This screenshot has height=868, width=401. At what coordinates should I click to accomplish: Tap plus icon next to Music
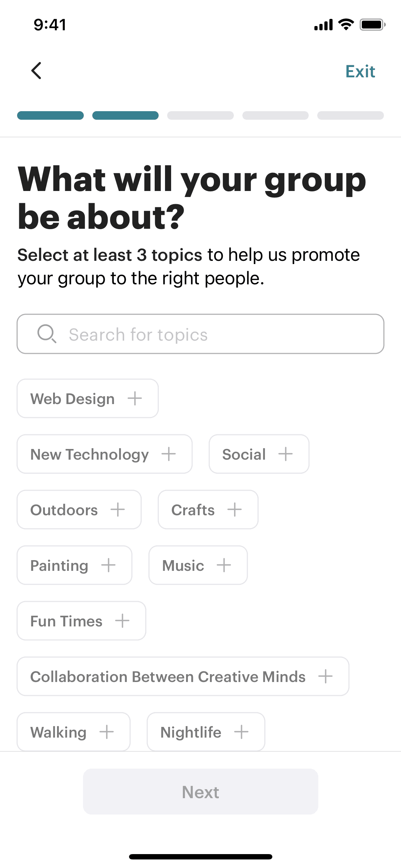point(224,565)
